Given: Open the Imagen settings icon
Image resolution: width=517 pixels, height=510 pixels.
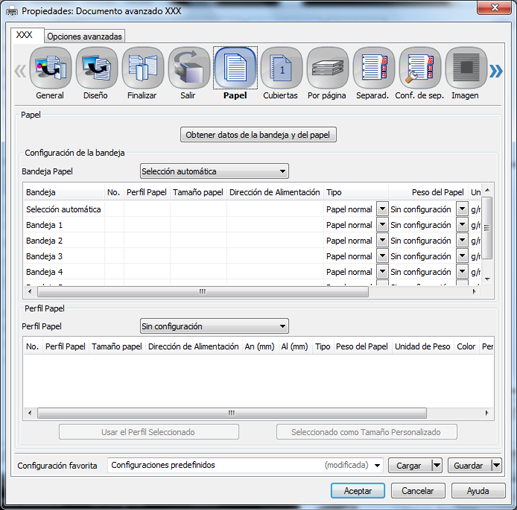Looking at the screenshot, I should pyautogui.click(x=466, y=68).
